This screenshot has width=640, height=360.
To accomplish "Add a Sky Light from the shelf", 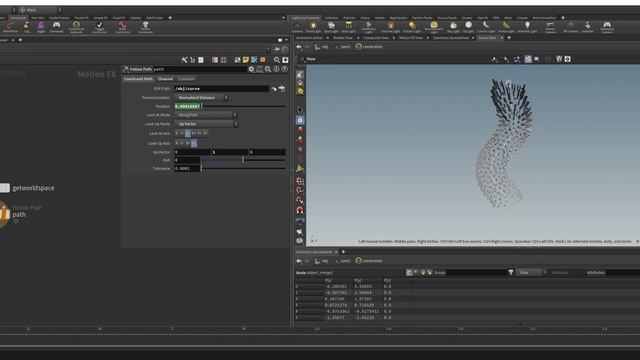I will tap(453, 27).
